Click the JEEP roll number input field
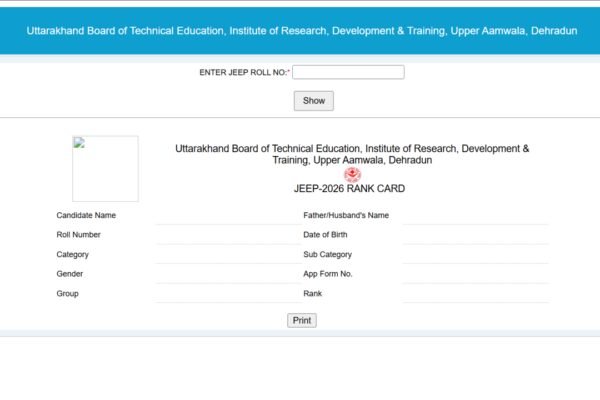The image size is (600, 400). 348,72
